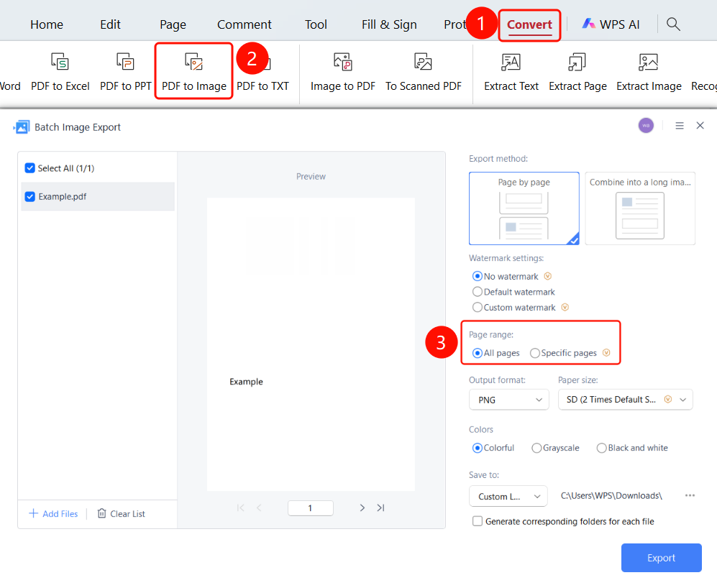Click Add Files to add PDFs
This screenshot has height=588, width=717.
(x=53, y=514)
